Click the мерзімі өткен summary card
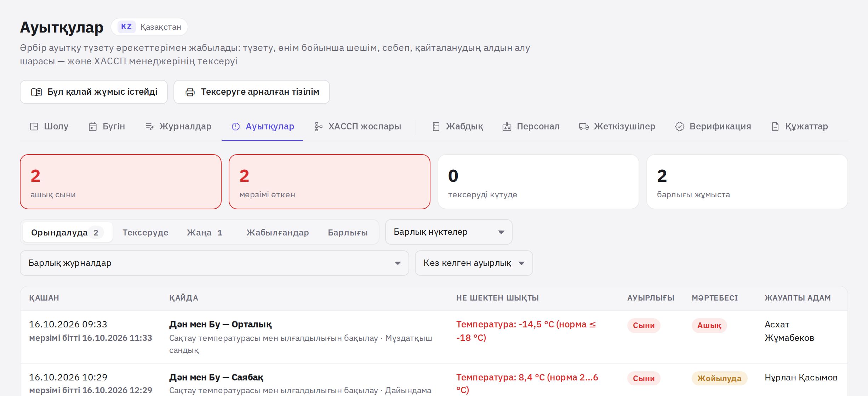 330,182
